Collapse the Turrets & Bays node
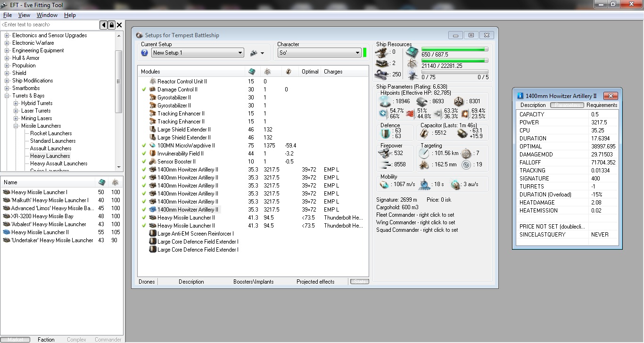Viewport: 644px width, 343px height. coord(7,96)
